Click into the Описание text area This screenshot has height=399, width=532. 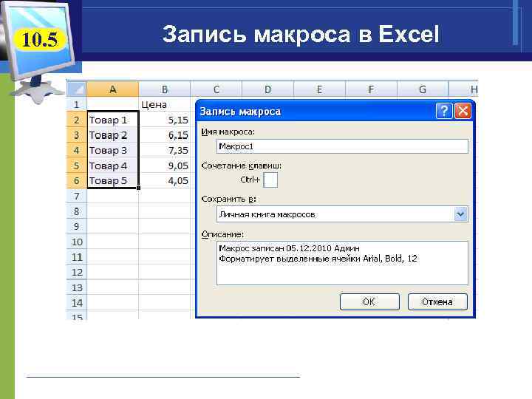coord(342,263)
